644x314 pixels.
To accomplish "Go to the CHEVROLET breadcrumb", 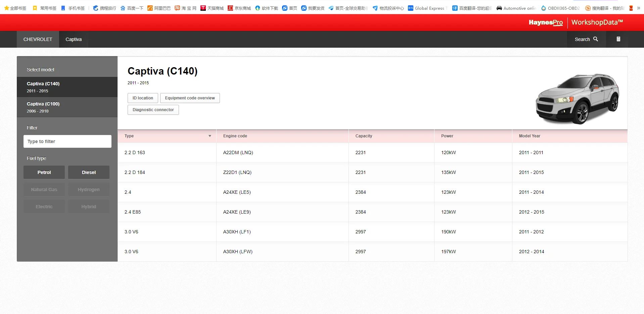I will coord(38,39).
